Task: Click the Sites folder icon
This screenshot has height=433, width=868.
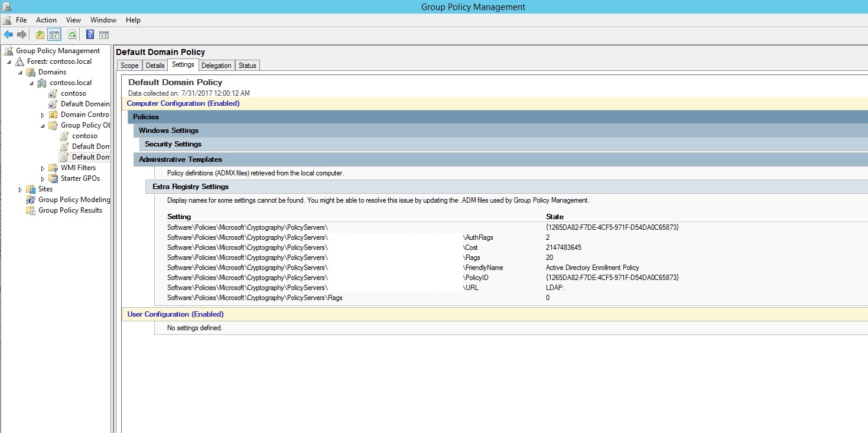Action: [x=31, y=189]
